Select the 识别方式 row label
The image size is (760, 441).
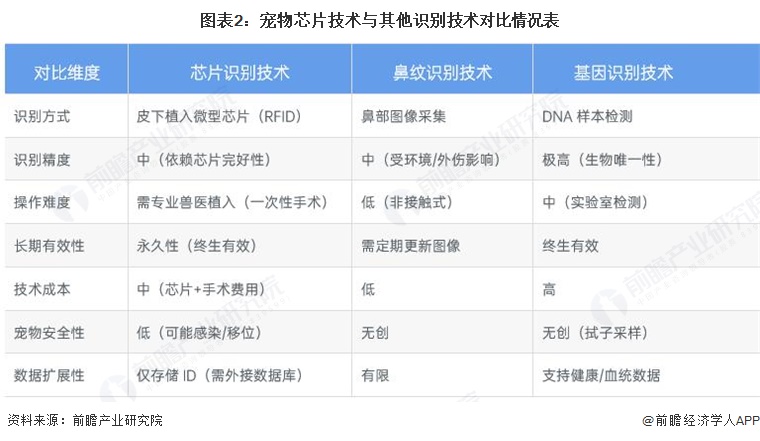(x=42, y=117)
